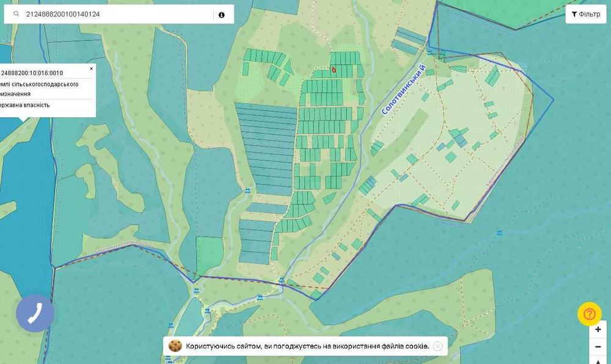This screenshot has height=364, width=611.
Task: Click the 'ержавна власність' ownership text
Action: (25, 105)
